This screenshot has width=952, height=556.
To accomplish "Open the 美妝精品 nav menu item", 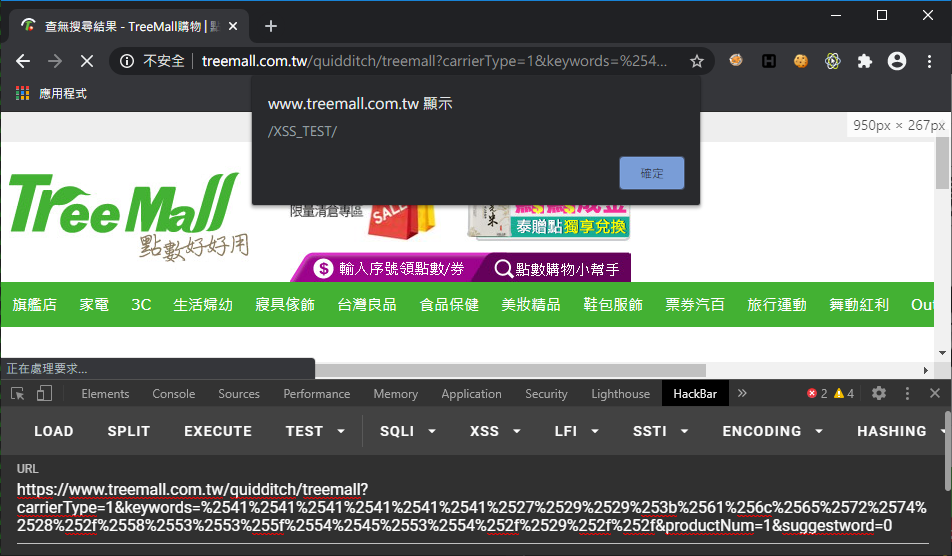I will [531, 305].
